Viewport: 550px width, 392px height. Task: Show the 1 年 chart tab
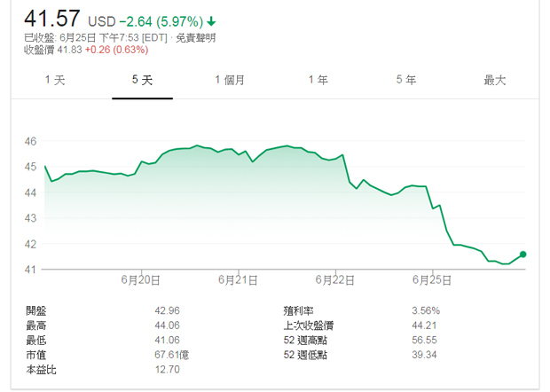[x=318, y=81]
